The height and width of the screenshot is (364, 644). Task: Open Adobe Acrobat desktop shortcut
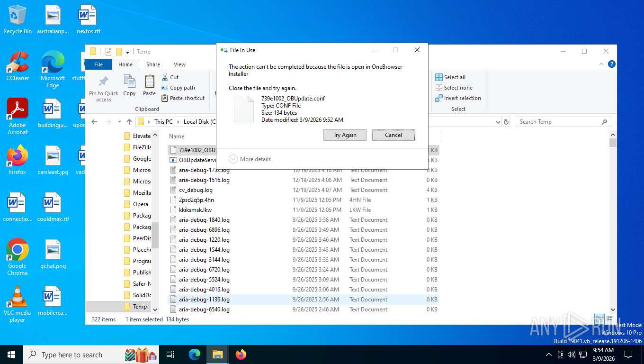pos(18,116)
